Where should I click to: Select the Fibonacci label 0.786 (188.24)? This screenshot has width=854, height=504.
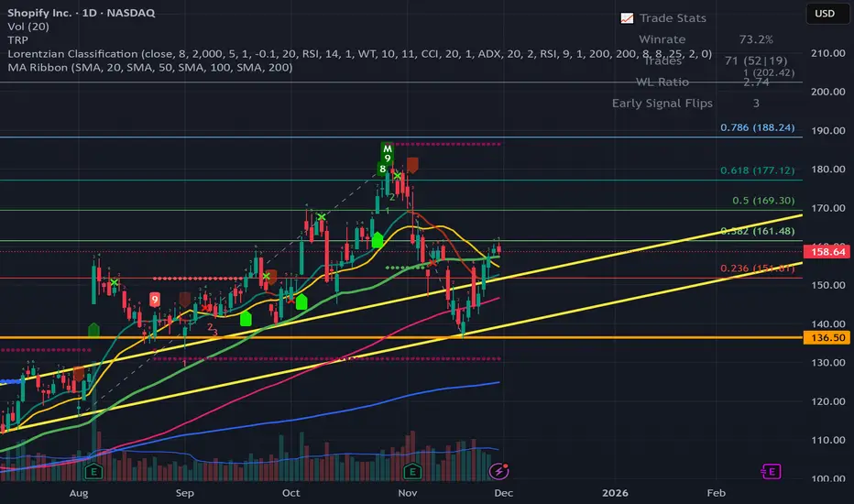pyautogui.click(x=757, y=127)
